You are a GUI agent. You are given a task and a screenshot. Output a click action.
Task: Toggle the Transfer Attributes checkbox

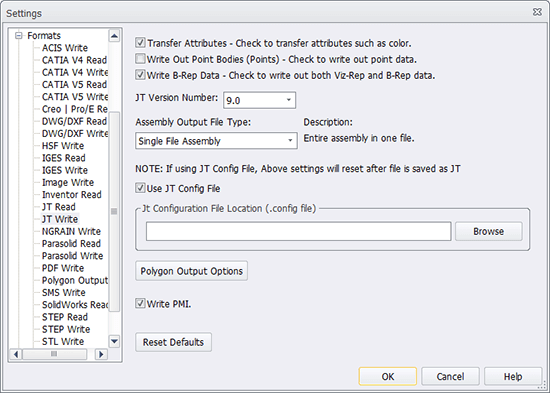[140, 43]
